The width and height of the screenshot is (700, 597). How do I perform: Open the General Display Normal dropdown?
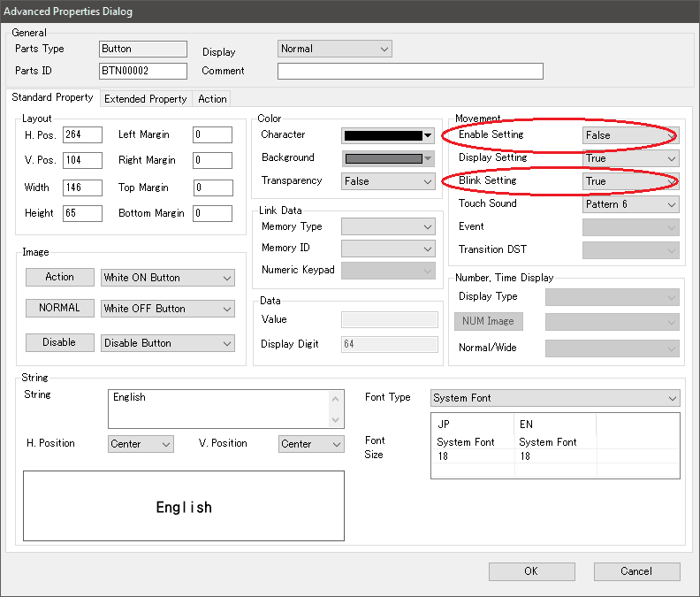click(x=334, y=49)
